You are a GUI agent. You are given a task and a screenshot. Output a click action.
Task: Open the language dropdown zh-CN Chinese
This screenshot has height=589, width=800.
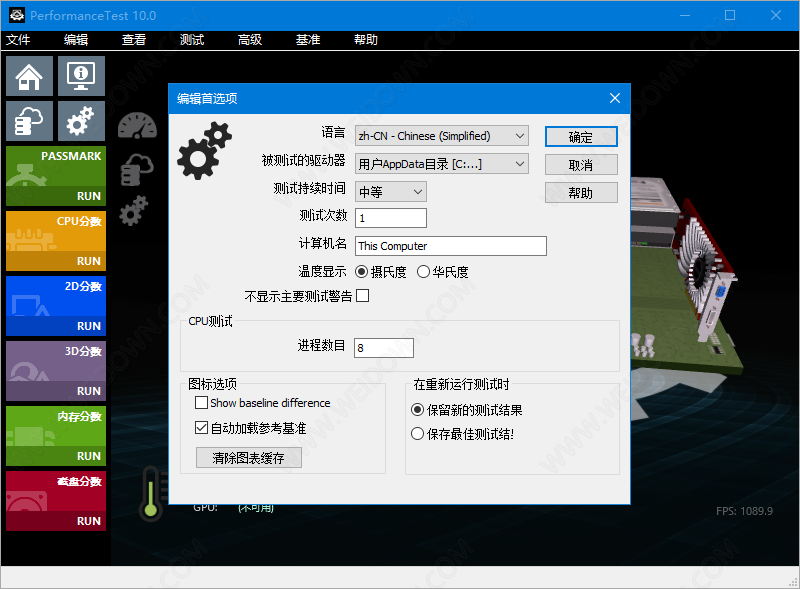coord(441,136)
